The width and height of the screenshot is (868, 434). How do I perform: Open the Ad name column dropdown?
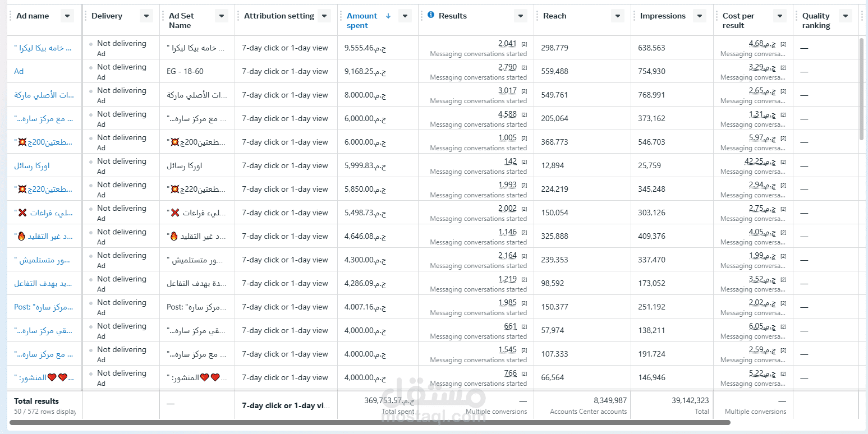coord(67,16)
